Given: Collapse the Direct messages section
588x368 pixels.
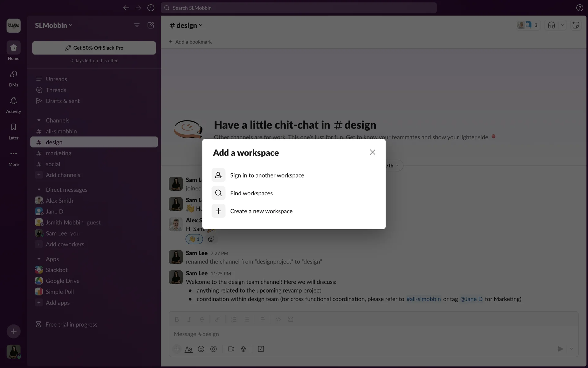Looking at the screenshot, I should [x=39, y=190].
